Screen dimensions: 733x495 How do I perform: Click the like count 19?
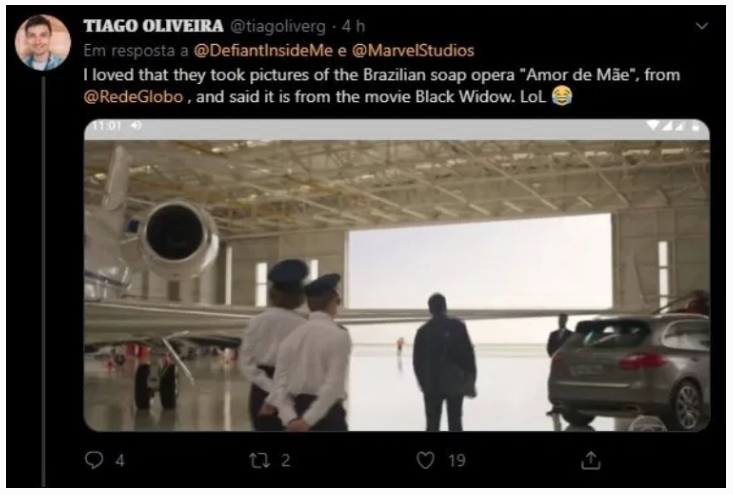click(x=457, y=461)
